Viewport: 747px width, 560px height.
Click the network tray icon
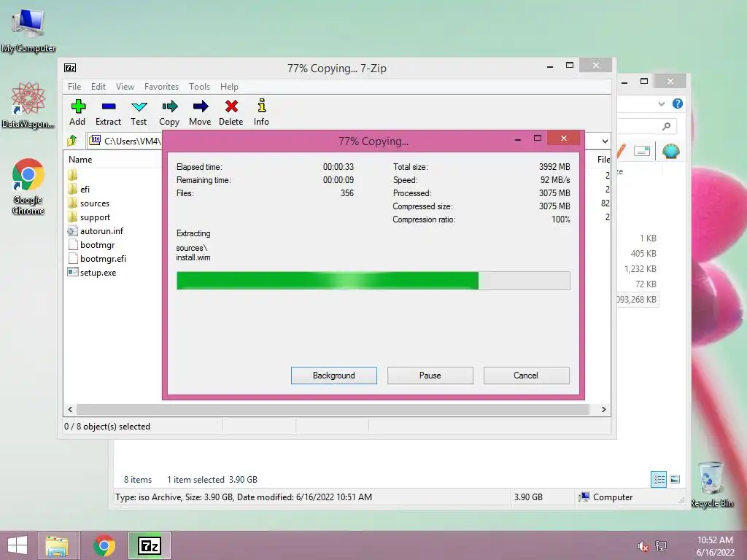coord(661,545)
